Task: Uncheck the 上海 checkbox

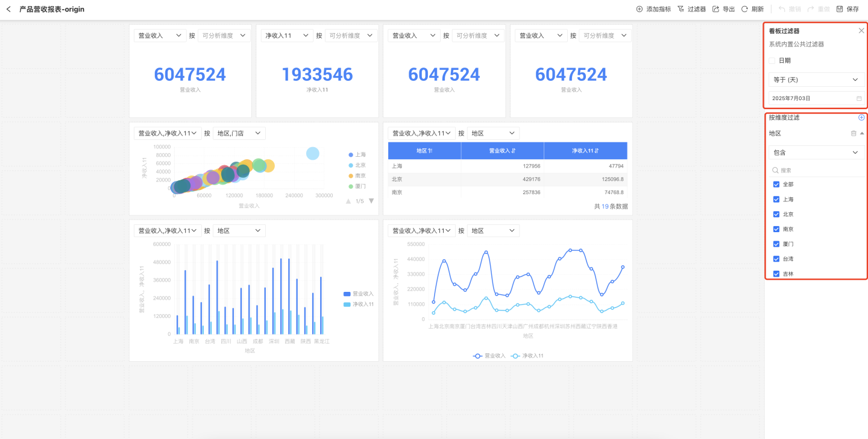Action: click(776, 200)
